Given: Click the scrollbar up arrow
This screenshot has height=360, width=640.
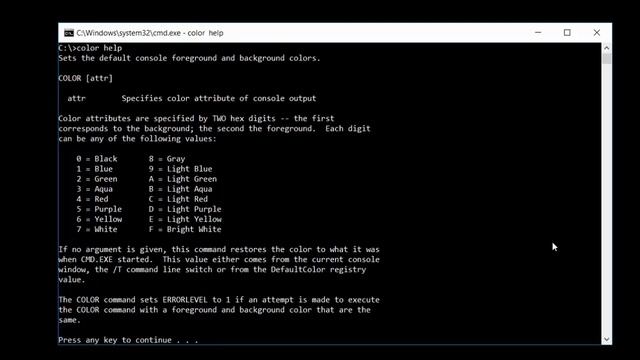Looking at the screenshot, I should (607, 48).
